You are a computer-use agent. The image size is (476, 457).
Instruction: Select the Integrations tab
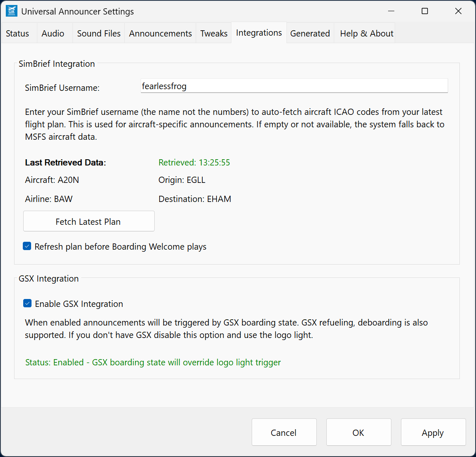pyautogui.click(x=259, y=33)
